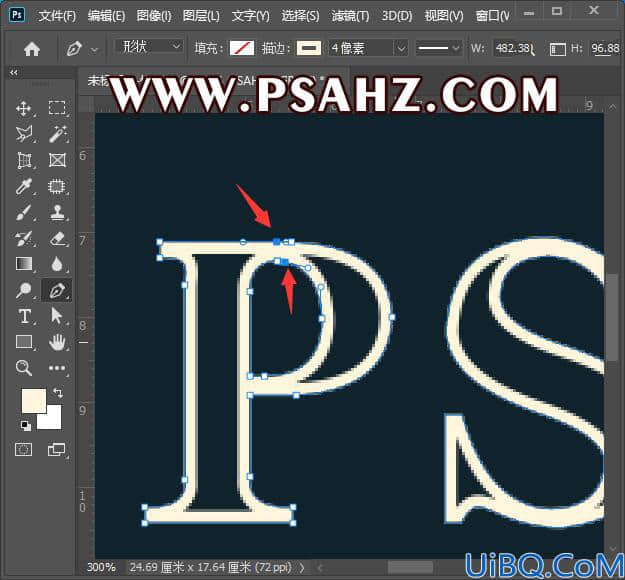Select the Dodge tool
The height and width of the screenshot is (580, 625).
24,290
